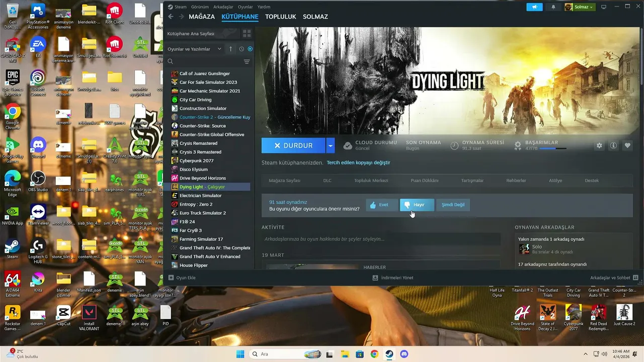Screen dimensions: 644x362
Task: Open Epic Games Launcher desktop icon
Action: coord(13,83)
